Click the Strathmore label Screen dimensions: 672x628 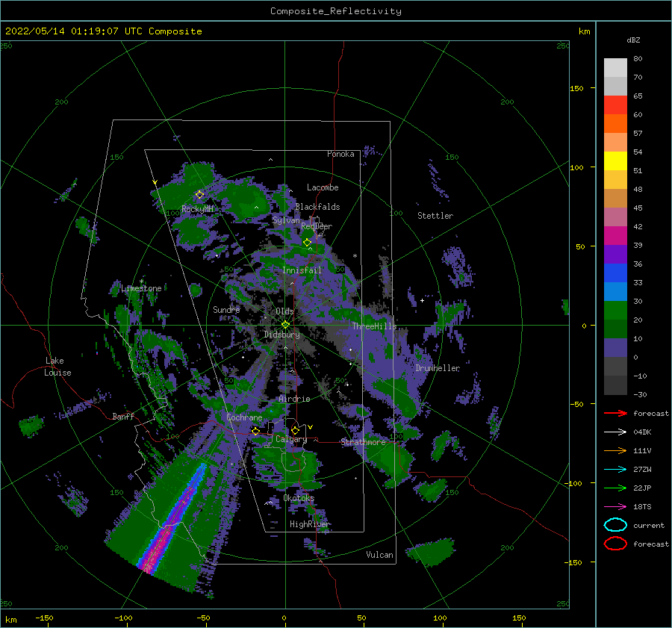pyautogui.click(x=363, y=442)
